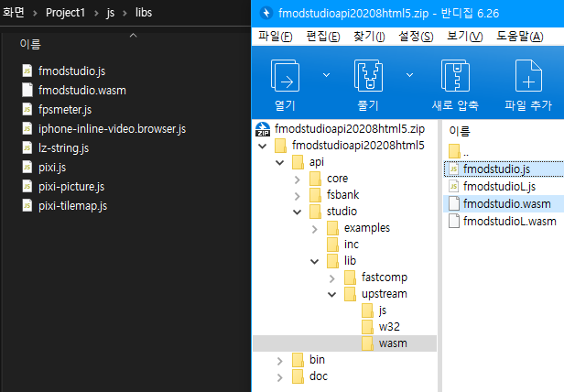
Task: Select pixi-picture.js in Explorer file list
Action: [71, 187]
